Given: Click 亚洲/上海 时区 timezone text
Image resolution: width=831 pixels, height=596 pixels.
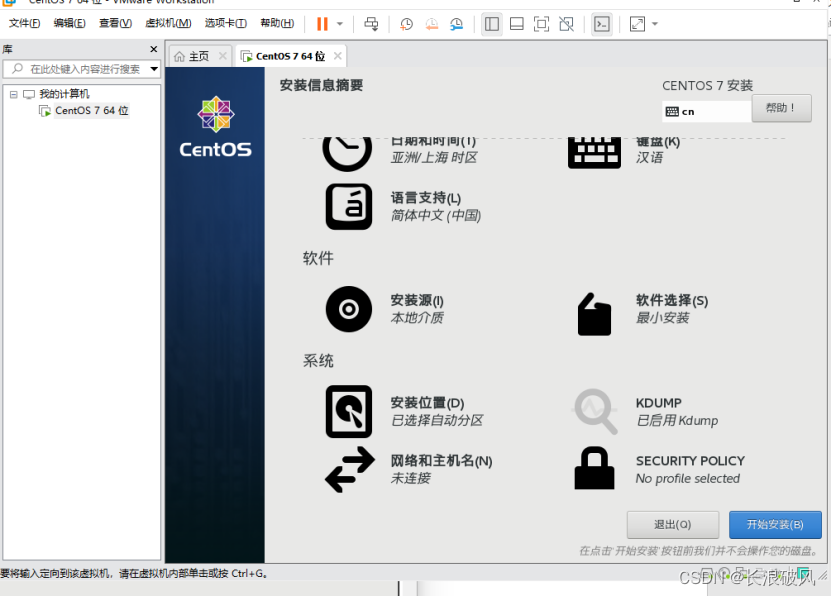Looking at the screenshot, I should [434, 157].
